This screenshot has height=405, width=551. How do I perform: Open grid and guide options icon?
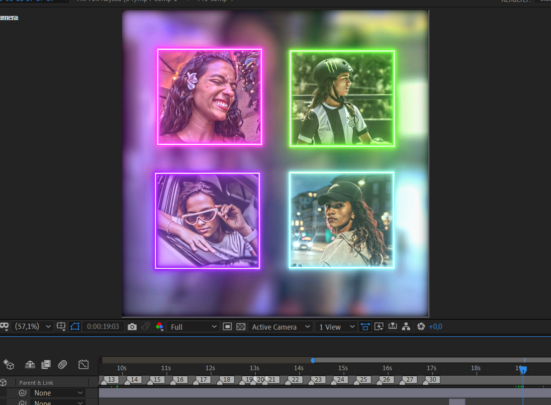61,327
